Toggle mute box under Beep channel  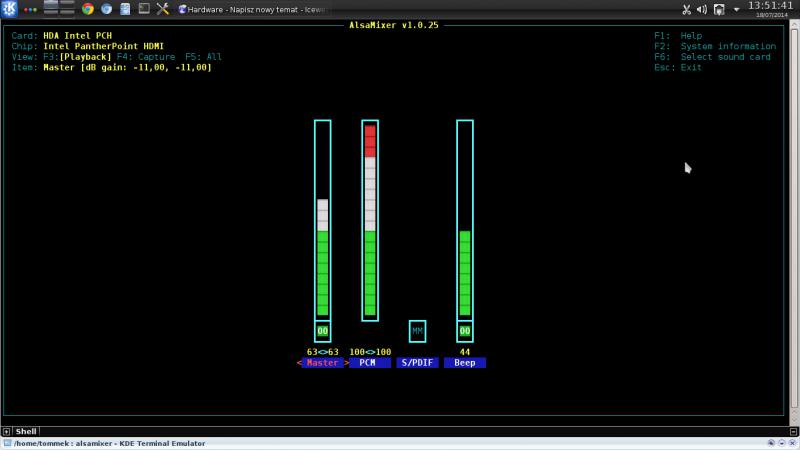tap(465, 331)
